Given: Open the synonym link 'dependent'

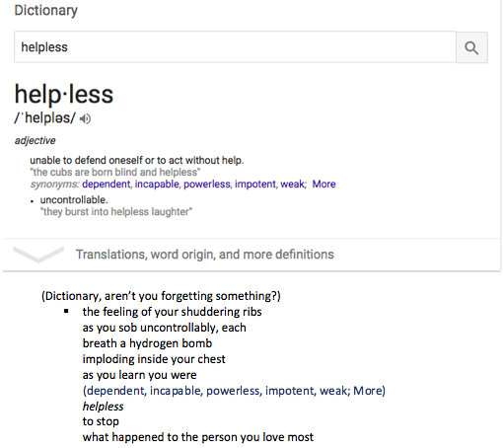Looking at the screenshot, I should point(107,184).
